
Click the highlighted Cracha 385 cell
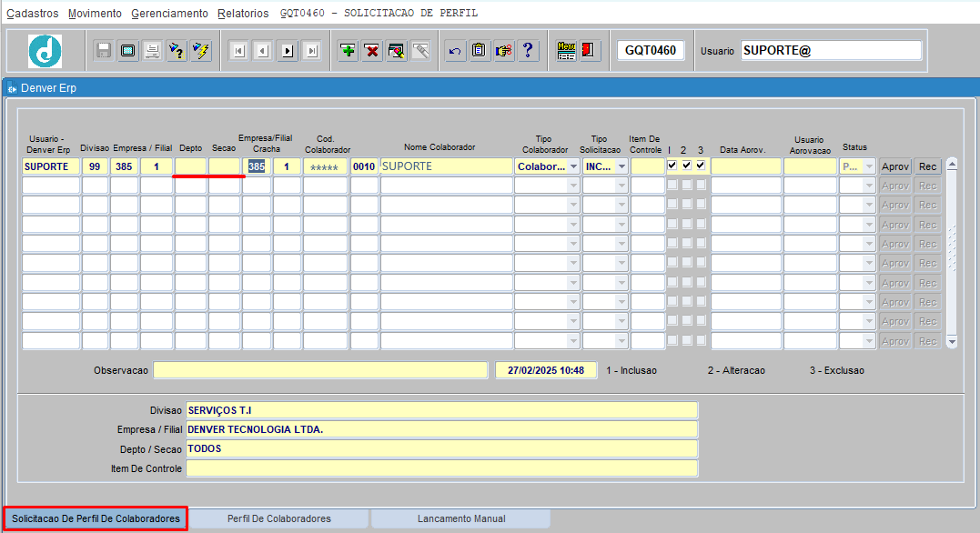(x=257, y=166)
